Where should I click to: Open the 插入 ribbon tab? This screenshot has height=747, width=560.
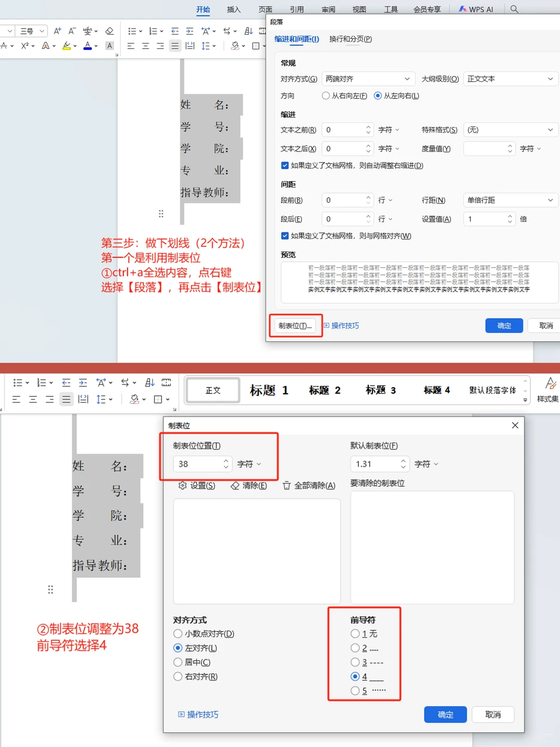pyautogui.click(x=234, y=9)
